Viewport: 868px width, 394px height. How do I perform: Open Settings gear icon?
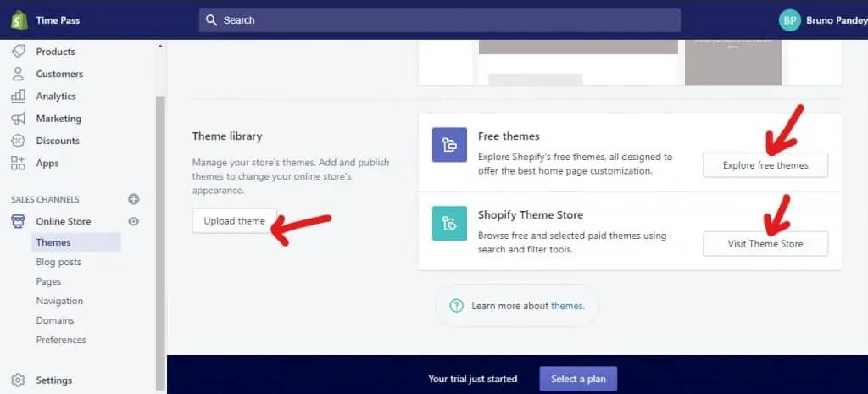click(19, 380)
